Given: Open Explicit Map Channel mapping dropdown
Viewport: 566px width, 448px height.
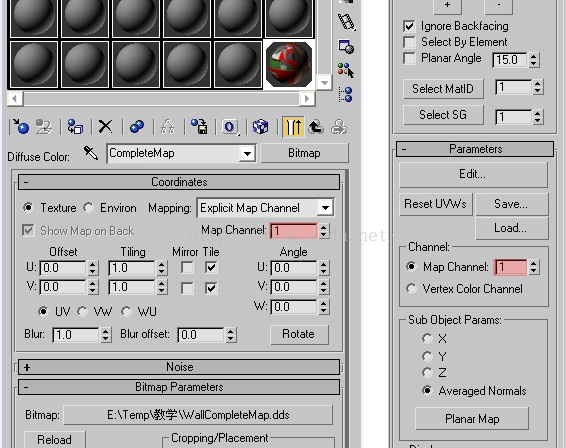Looking at the screenshot, I should tap(265, 208).
